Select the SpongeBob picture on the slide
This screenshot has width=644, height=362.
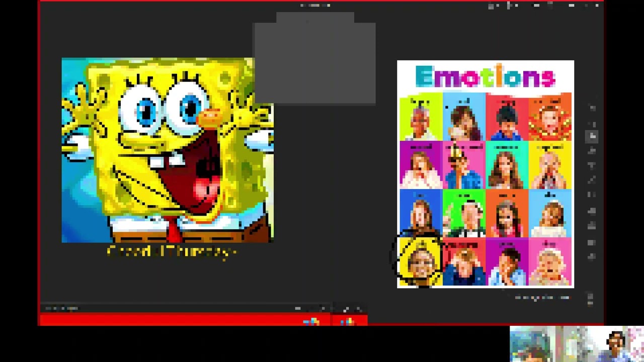point(168,150)
